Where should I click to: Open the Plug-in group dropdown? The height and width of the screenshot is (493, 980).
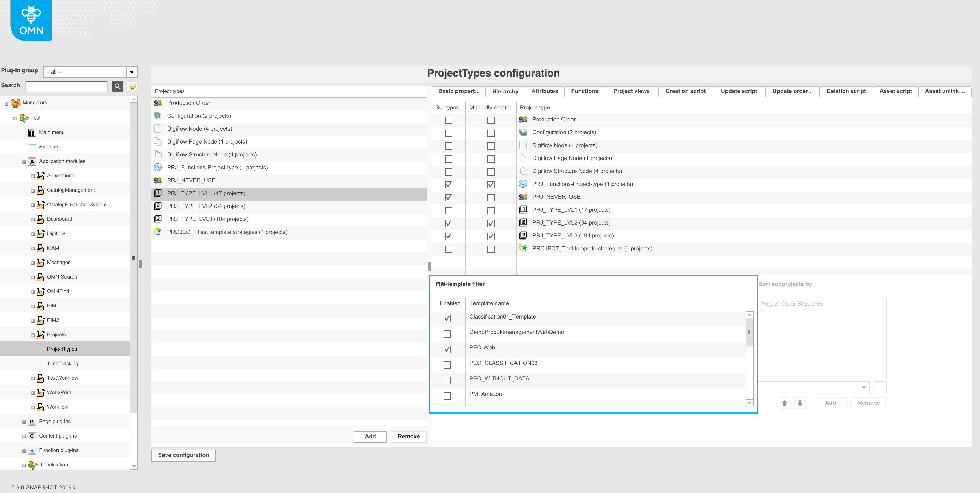pyautogui.click(x=132, y=71)
